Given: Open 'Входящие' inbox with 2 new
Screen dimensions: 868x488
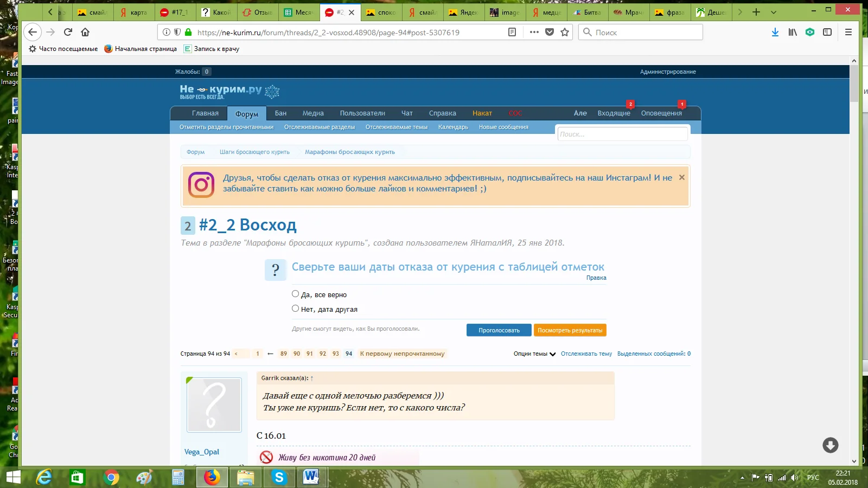Looking at the screenshot, I should pos(614,113).
